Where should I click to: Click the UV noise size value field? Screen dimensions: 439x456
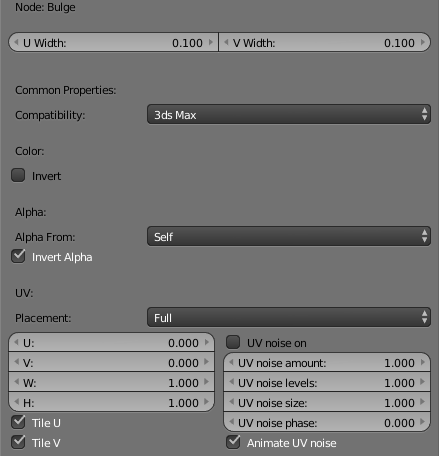(x=327, y=402)
